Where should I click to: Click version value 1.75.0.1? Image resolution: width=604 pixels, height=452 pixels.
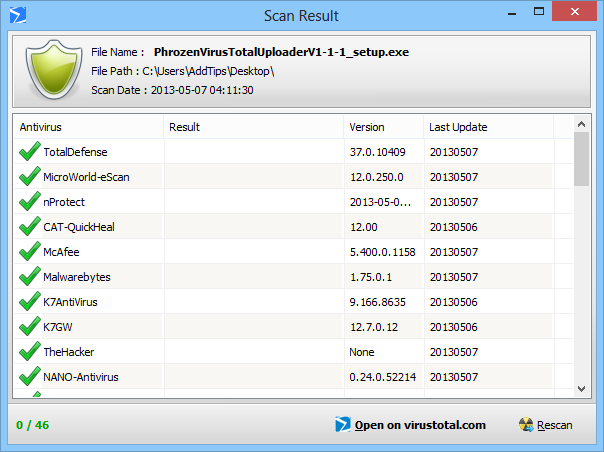pyautogui.click(x=371, y=277)
